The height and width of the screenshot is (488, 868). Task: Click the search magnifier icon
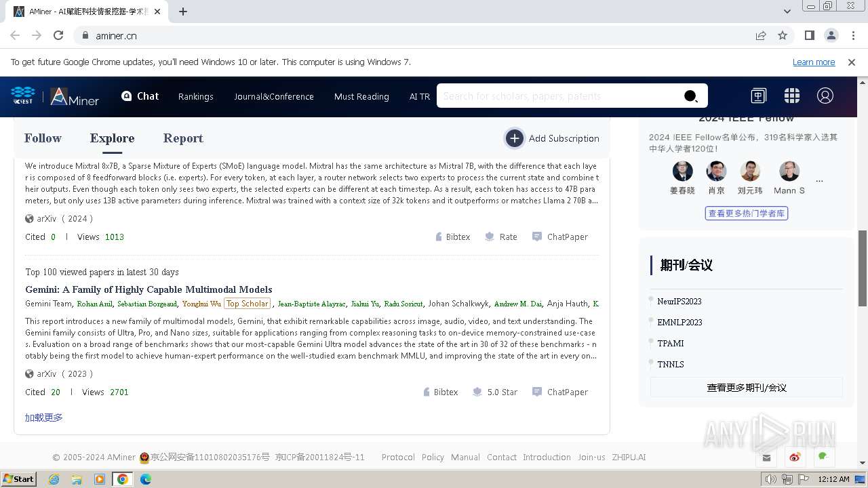coord(690,96)
